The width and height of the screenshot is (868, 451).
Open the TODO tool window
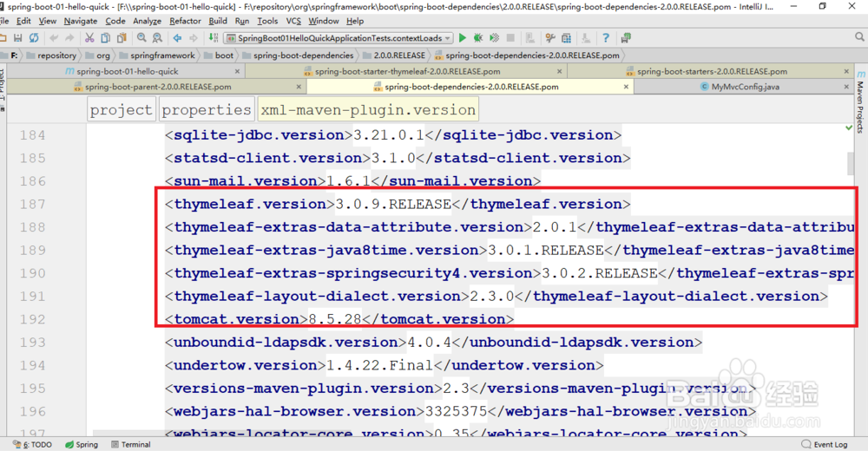[x=33, y=444]
